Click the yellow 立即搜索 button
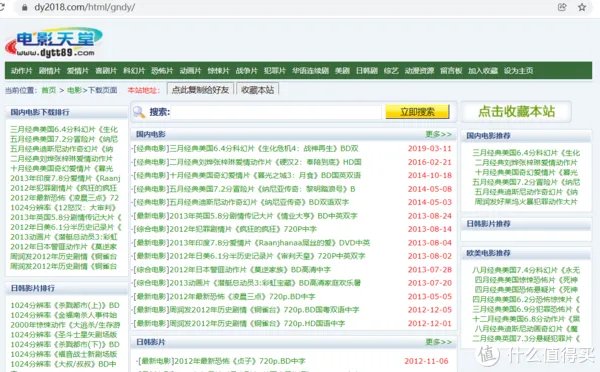Screen dimensions: 600x372 [417, 112]
